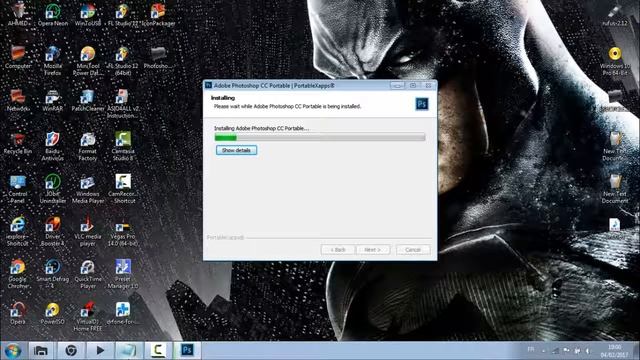Select the Format Factory desktop icon

88,147
